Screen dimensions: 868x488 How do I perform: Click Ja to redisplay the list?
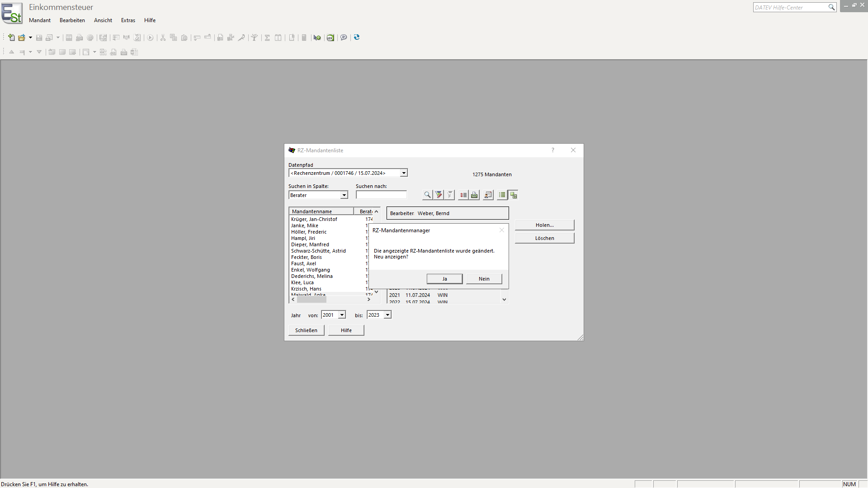coord(444,279)
